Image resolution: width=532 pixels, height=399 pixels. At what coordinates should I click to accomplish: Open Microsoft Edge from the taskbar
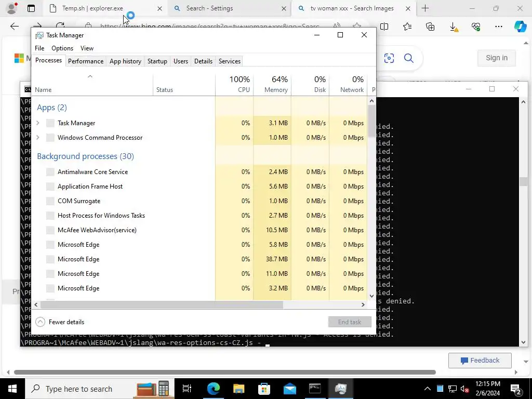click(214, 389)
